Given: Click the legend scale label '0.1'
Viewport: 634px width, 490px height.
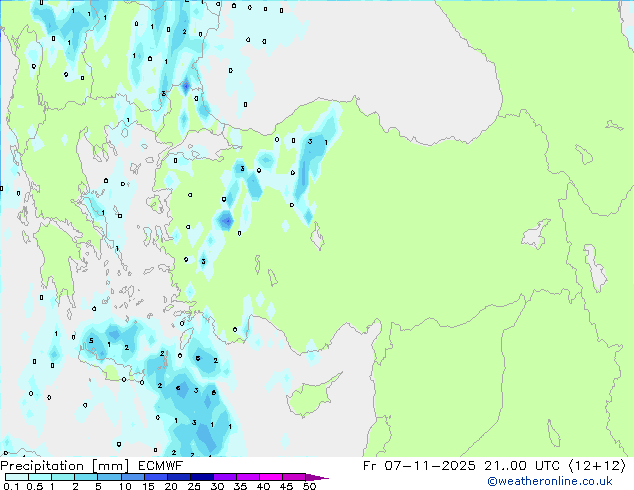Looking at the screenshot, I should click(11, 486).
